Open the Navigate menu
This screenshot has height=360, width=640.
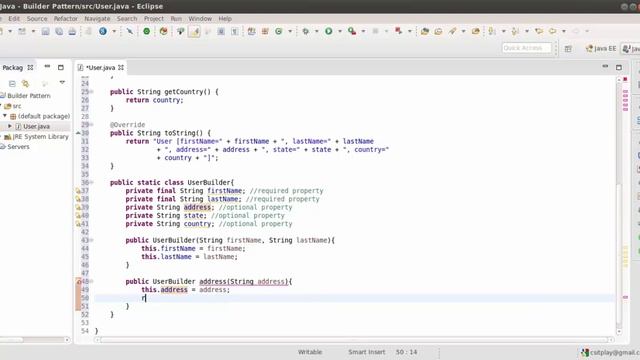[x=97, y=19]
